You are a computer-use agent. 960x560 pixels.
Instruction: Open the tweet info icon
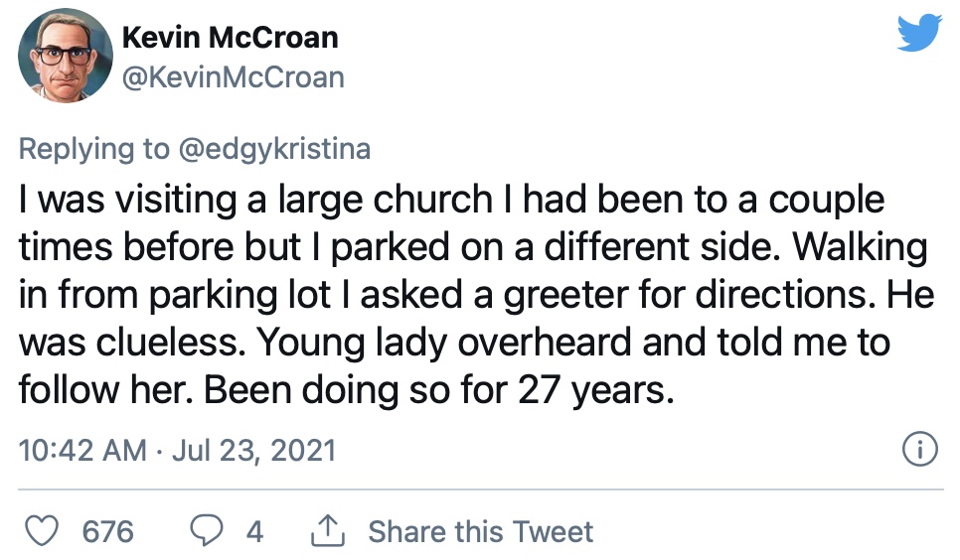point(919,449)
